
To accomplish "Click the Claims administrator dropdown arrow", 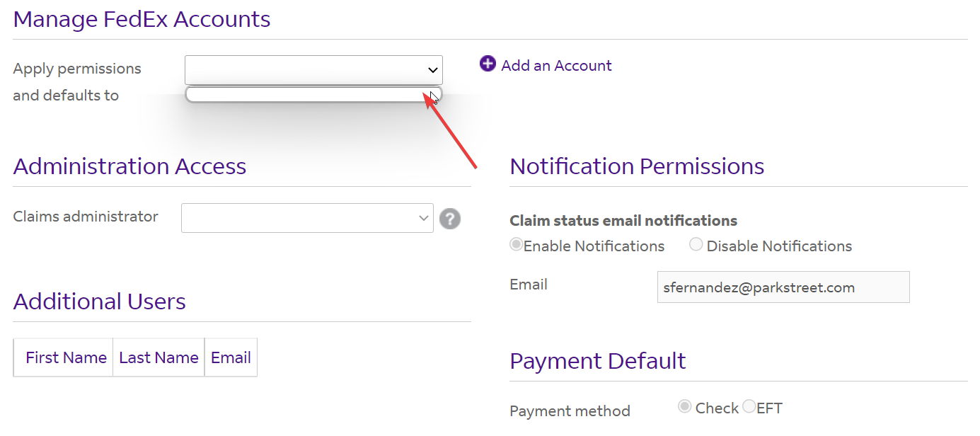I will click(x=423, y=218).
